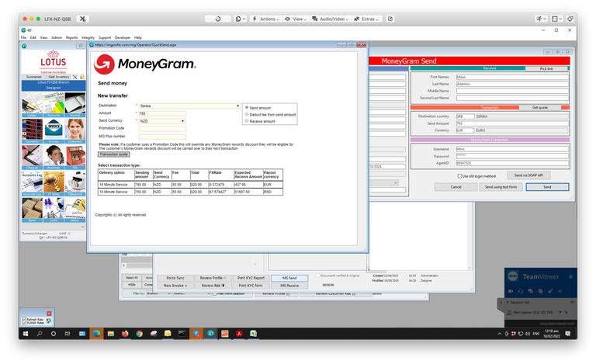Open the Tellerproof tile
The height and width of the screenshot is (364, 596).
click(74, 183)
